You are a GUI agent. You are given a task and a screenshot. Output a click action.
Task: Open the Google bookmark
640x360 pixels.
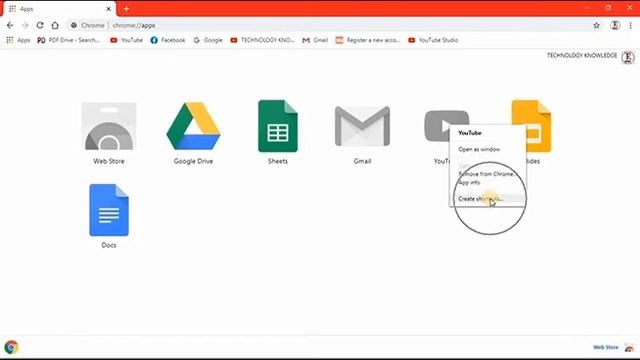tap(208, 40)
